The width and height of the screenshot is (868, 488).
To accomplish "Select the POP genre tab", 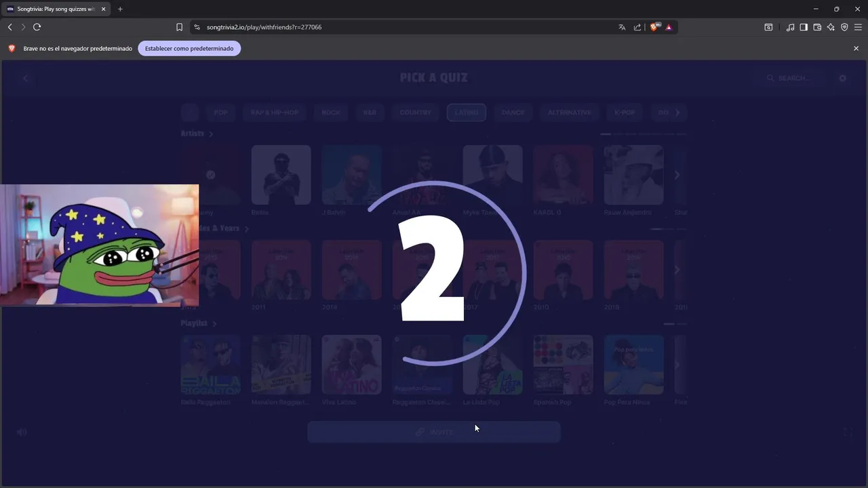I will tap(220, 113).
